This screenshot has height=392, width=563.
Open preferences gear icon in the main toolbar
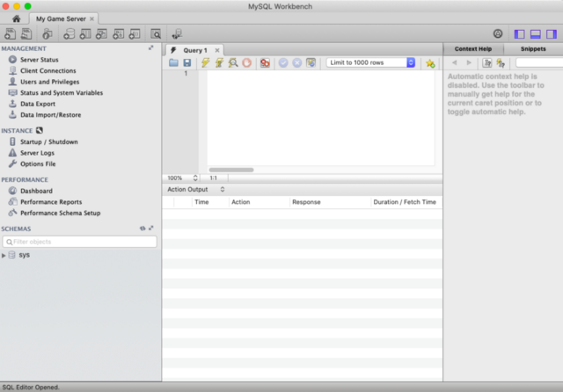[x=498, y=33]
